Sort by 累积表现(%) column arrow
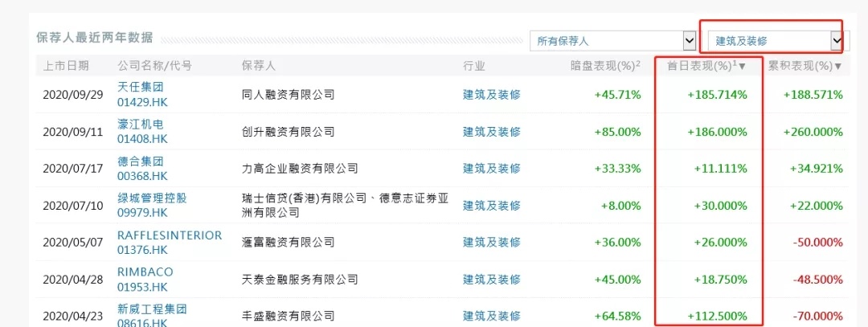The height and width of the screenshot is (327, 868). (x=838, y=66)
